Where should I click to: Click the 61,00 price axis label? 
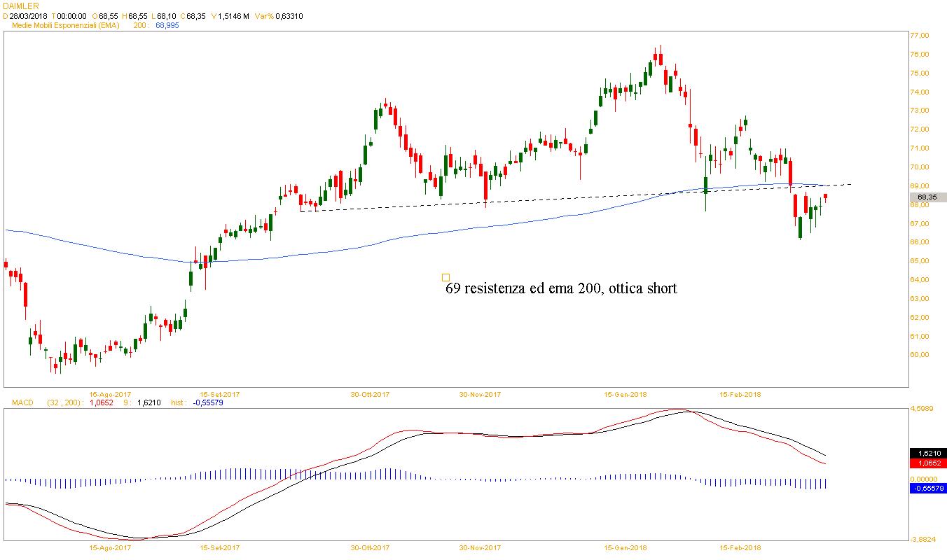pyautogui.click(x=919, y=337)
